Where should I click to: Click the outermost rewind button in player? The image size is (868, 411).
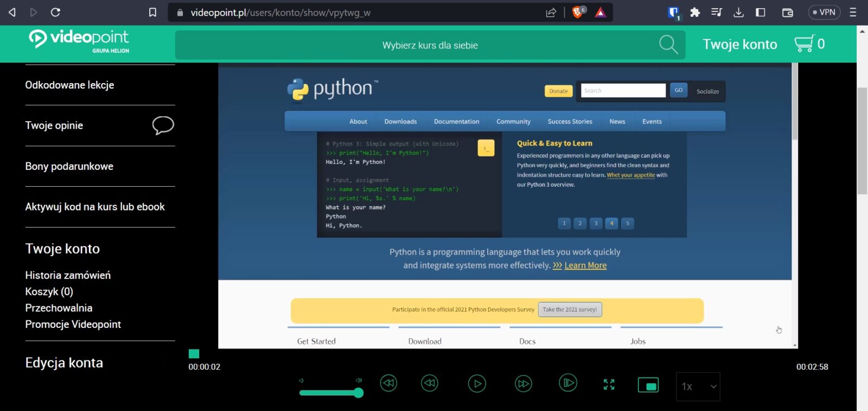click(x=388, y=383)
